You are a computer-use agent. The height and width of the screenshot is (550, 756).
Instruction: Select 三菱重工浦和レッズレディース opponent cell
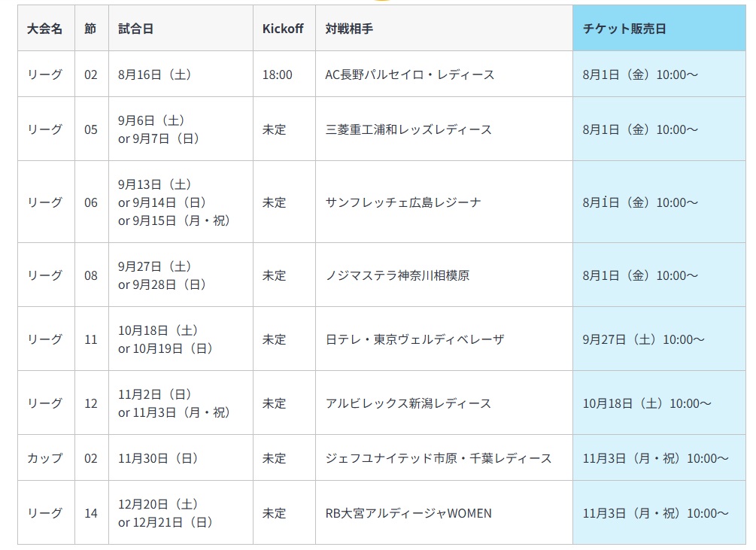[x=408, y=129]
